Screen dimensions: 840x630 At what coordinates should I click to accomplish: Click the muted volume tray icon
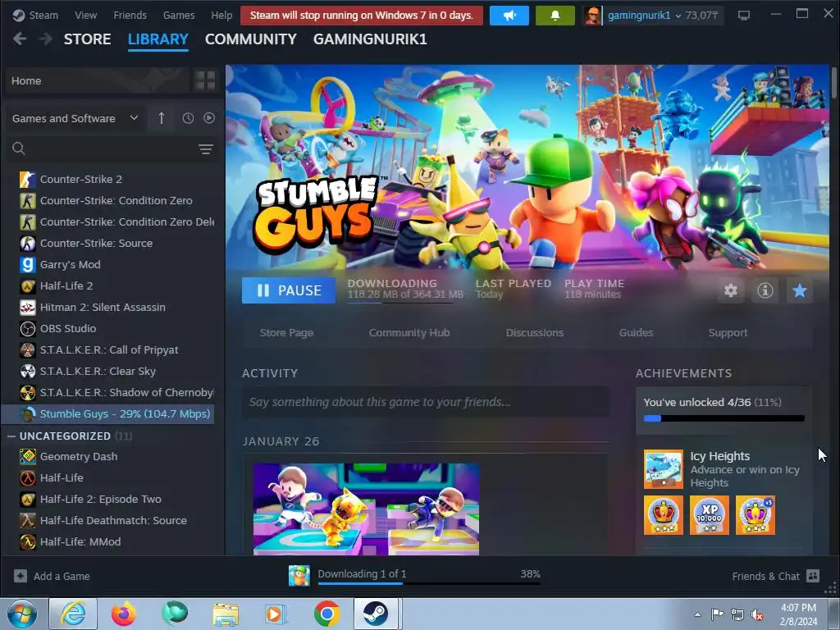(757, 614)
